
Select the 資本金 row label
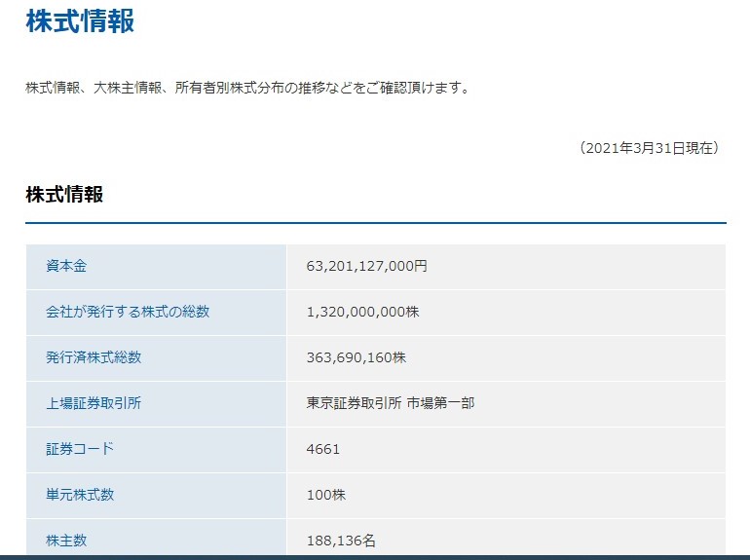(x=66, y=266)
